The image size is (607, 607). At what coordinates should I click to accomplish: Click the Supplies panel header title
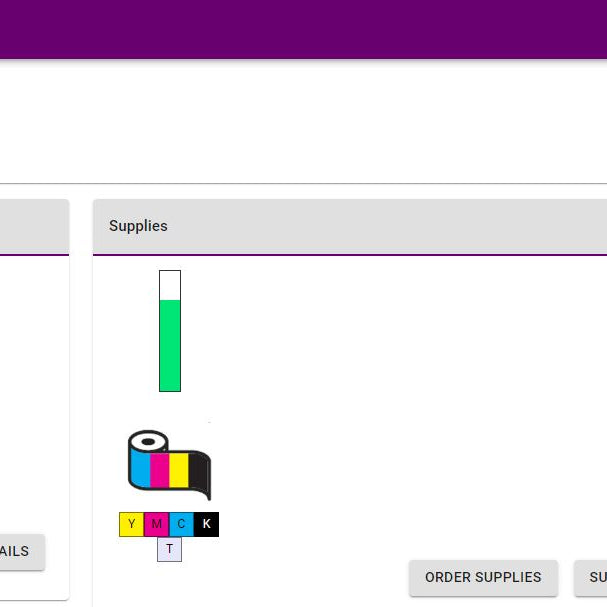[x=138, y=226]
